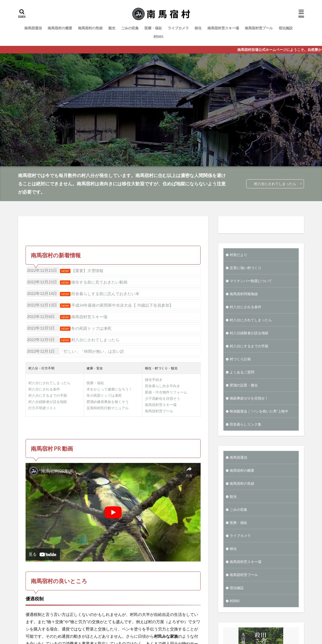This screenshot has height=644, width=322.
Task: Open 田舎暮らしリンク集 in sidebar
Action: [x=261, y=424]
